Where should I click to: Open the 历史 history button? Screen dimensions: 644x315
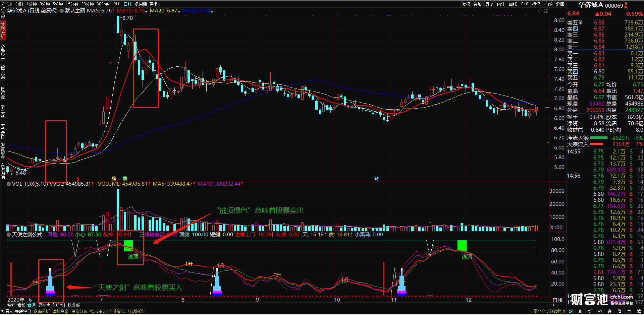[x=489, y=4]
